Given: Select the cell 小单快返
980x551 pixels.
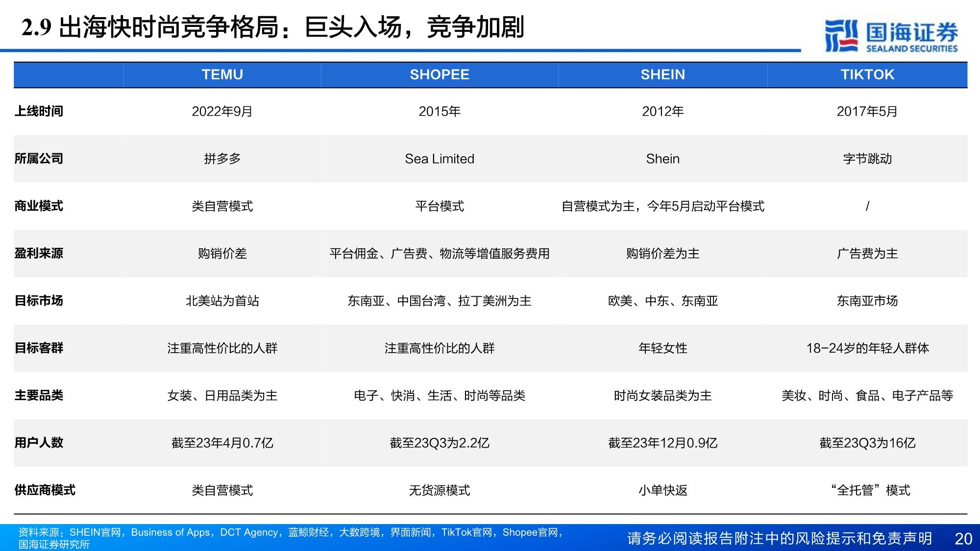Looking at the screenshot, I should click(x=662, y=490).
